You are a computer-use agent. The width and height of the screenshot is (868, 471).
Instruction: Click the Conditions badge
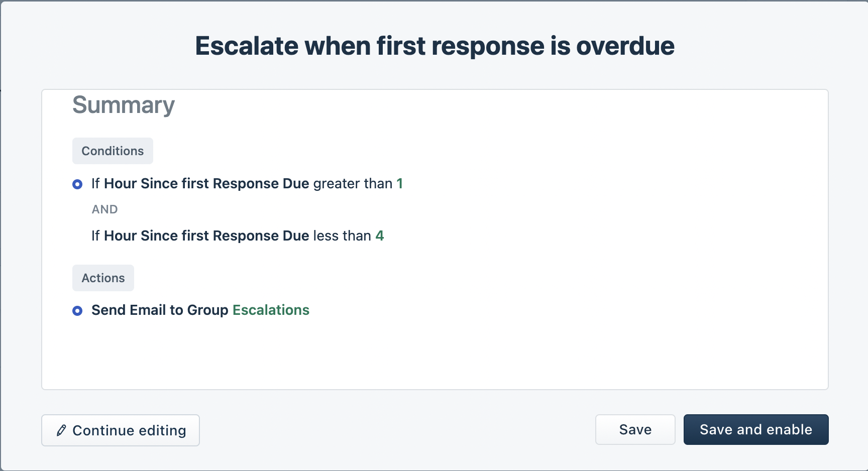click(112, 151)
